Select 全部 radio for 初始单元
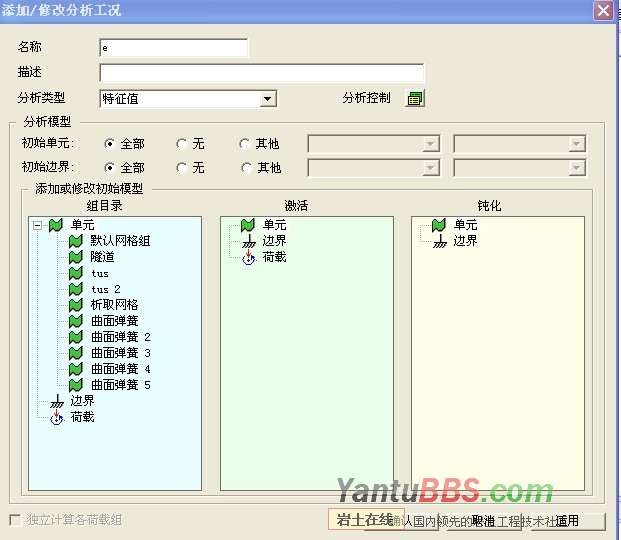The width and height of the screenshot is (621, 540). [110, 144]
